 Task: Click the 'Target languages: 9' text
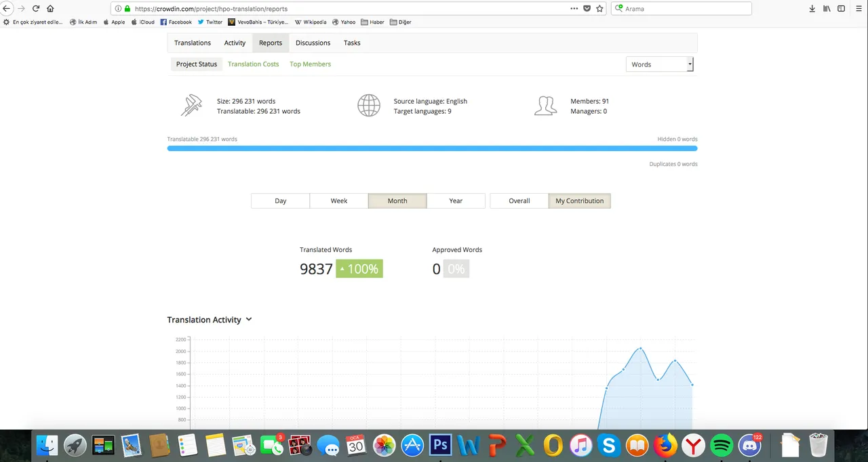pyautogui.click(x=422, y=111)
